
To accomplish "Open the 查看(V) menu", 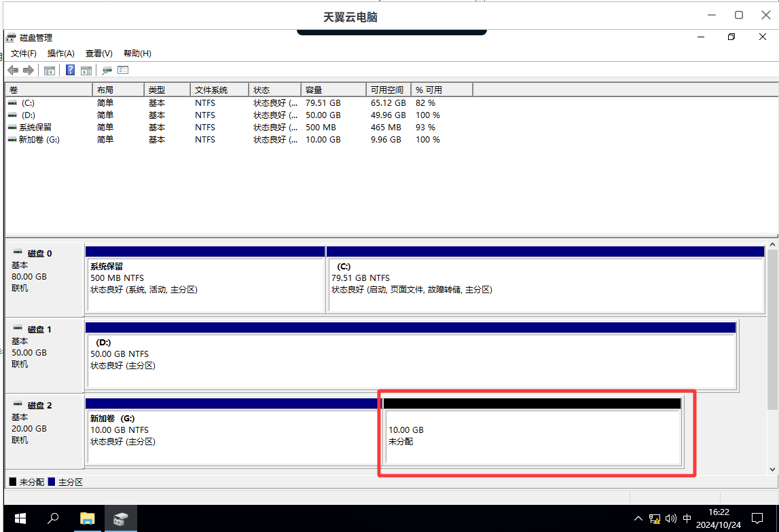I will coord(98,54).
